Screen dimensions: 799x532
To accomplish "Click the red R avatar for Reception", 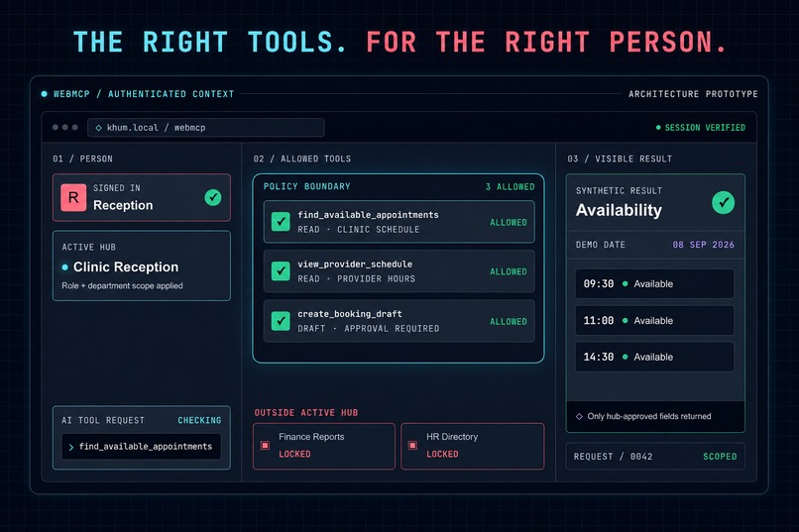I will 73,197.
